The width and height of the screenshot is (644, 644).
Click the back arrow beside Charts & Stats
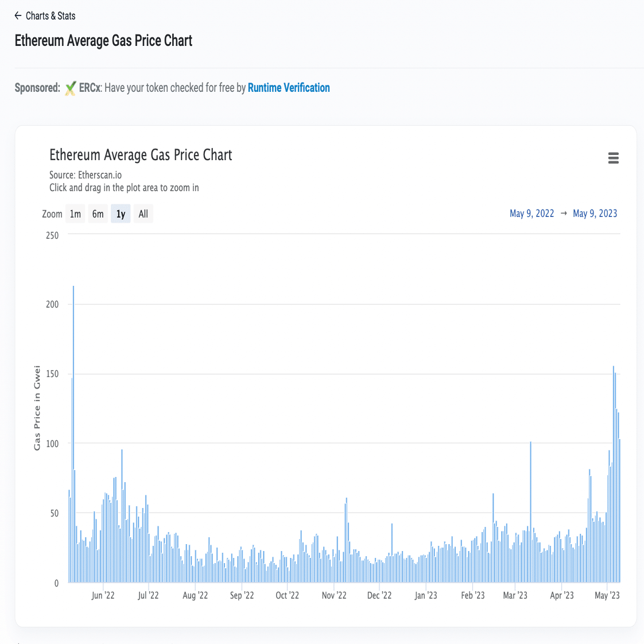coord(18,16)
